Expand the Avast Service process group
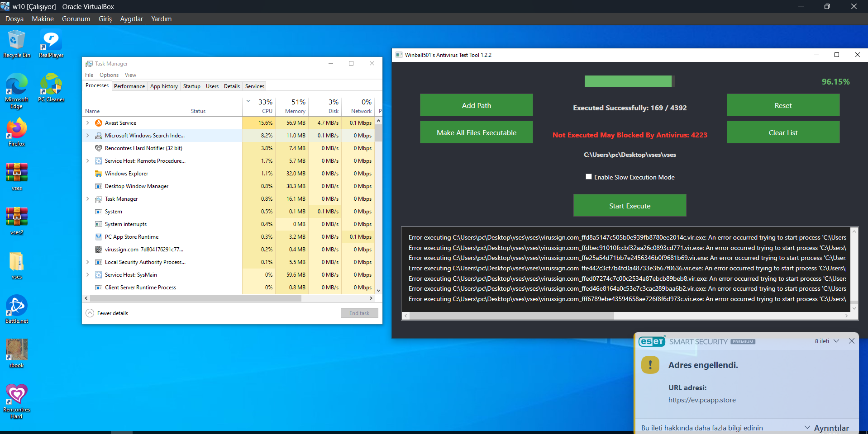The height and width of the screenshot is (434, 868). (88, 123)
